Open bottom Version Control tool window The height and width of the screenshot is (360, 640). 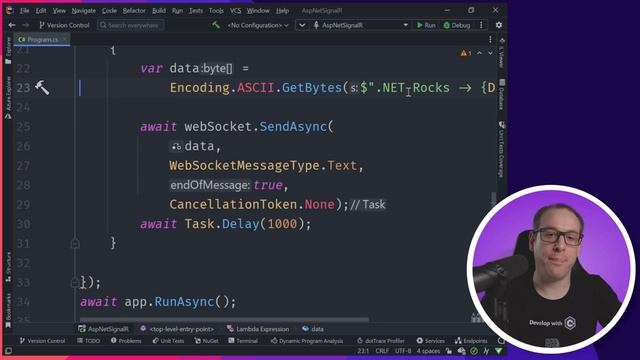click(x=42, y=340)
